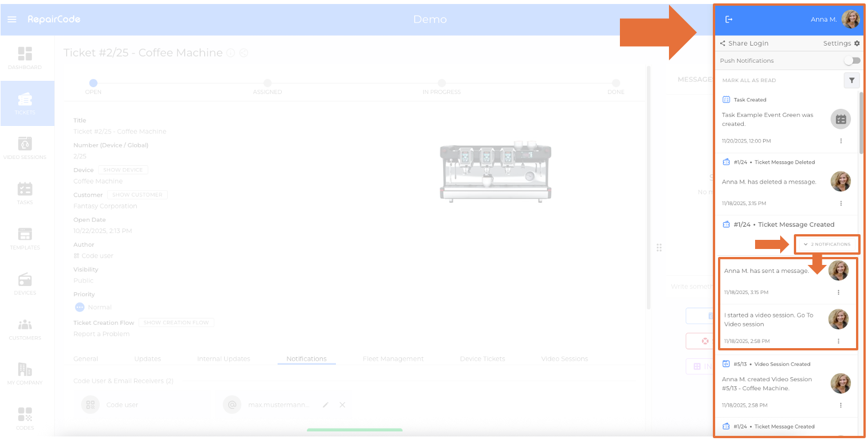Go to Video Sessions in sidebar
Image resolution: width=868 pixels, height=441 pixels.
25,148
